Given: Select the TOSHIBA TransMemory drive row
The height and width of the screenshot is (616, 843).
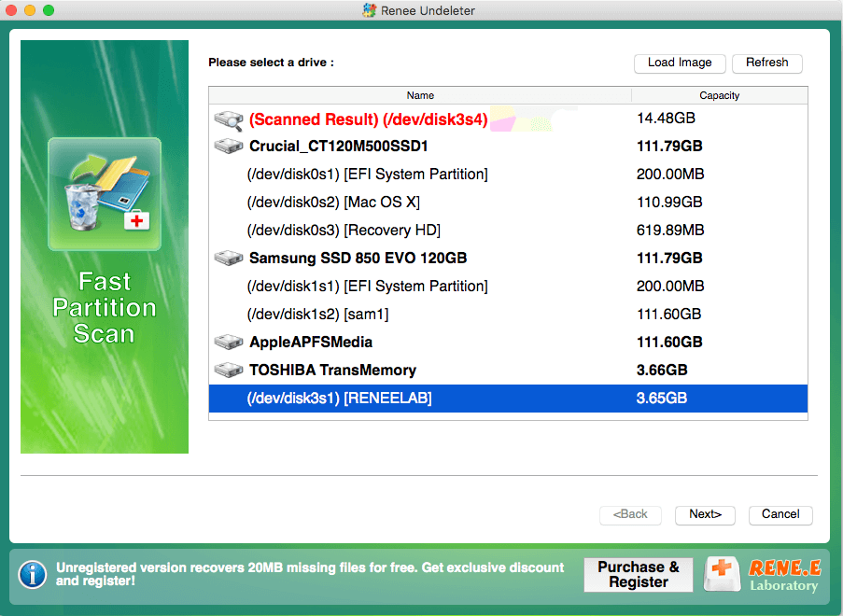Looking at the screenshot, I should 508,370.
